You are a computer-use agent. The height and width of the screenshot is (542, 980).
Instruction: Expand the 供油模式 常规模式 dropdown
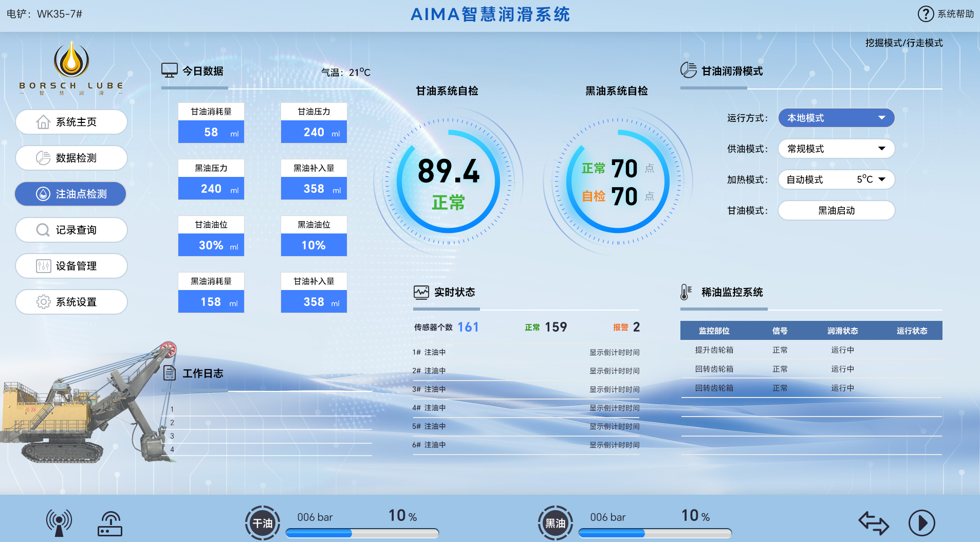(x=836, y=149)
